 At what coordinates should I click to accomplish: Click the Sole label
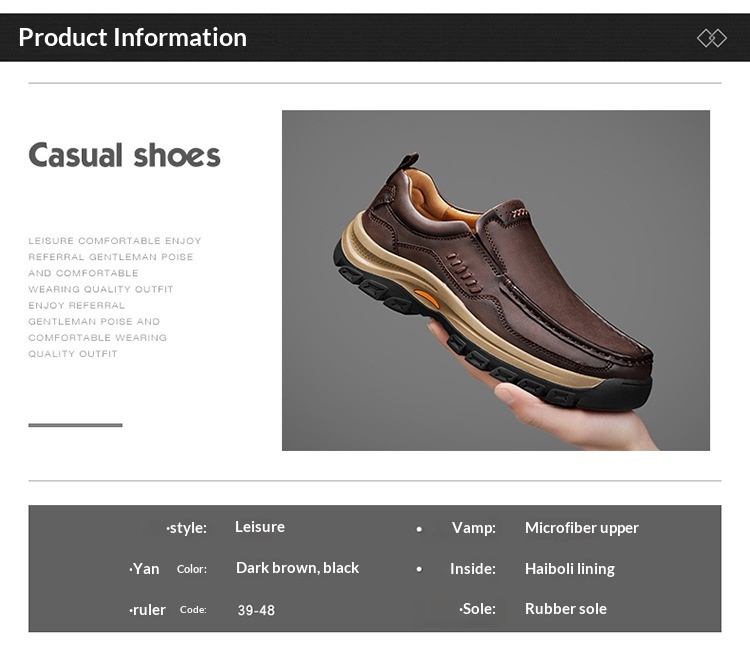point(478,609)
